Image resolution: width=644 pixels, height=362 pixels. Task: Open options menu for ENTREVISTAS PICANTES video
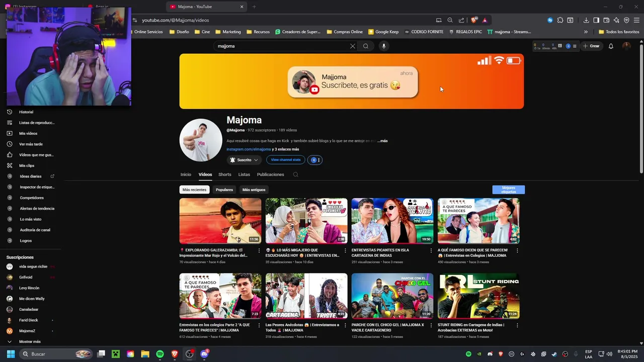coord(431,250)
